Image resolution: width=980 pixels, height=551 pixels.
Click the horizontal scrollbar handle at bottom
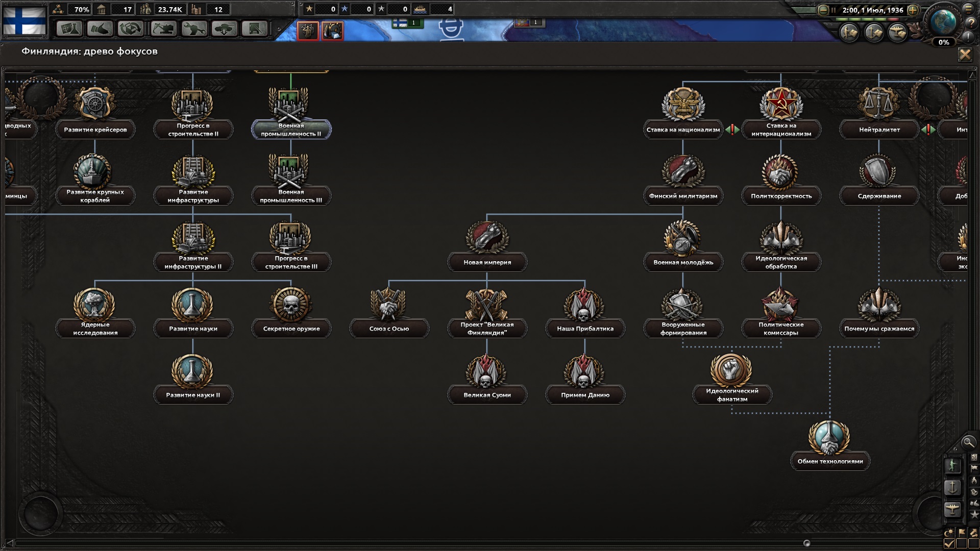click(806, 543)
